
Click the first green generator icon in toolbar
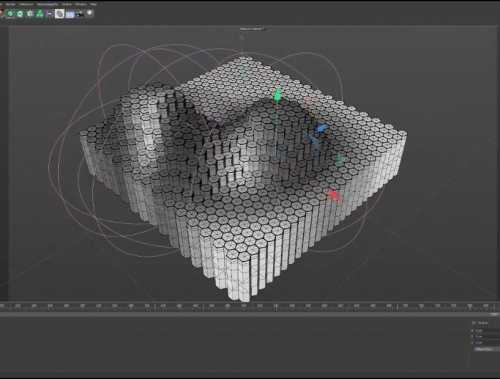[x=10, y=14]
